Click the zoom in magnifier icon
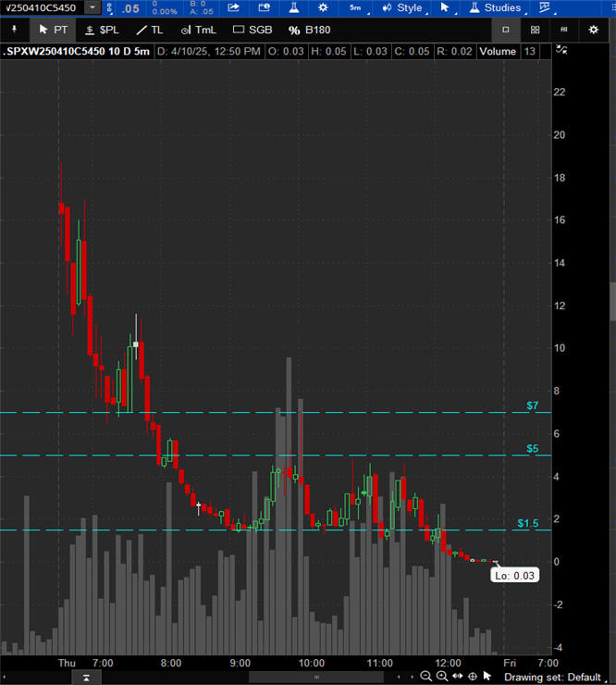The image size is (616, 685). (x=442, y=677)
